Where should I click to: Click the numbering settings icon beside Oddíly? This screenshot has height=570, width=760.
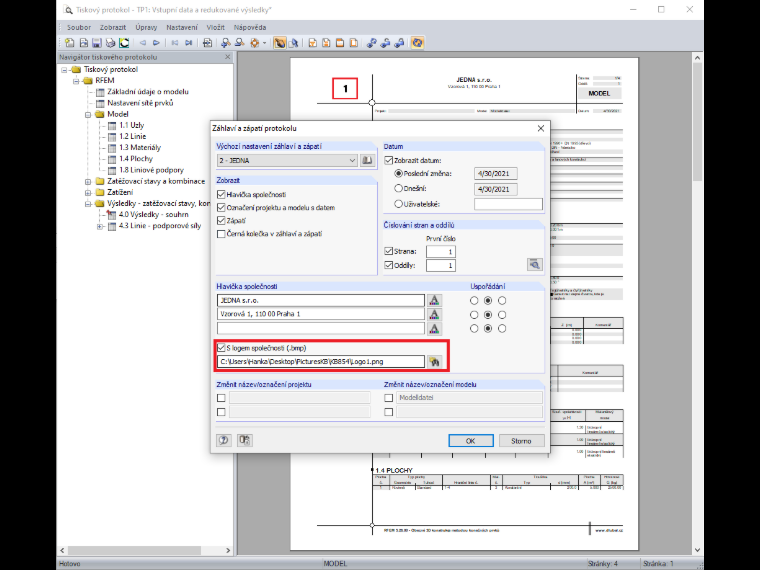(x=535, y=265)
